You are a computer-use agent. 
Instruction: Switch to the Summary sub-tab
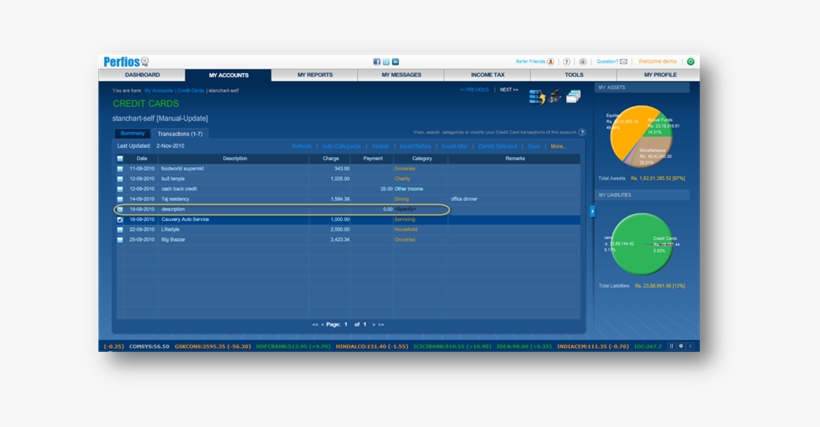point(132,133)
